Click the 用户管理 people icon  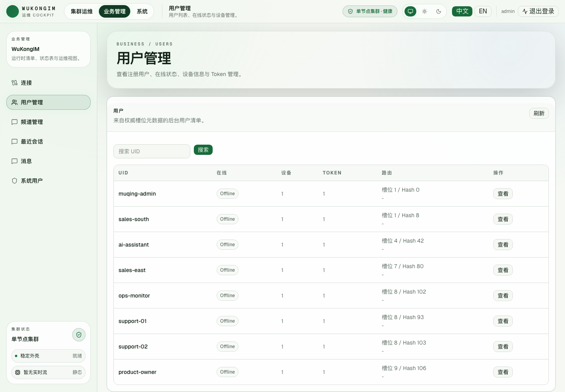click(15, 102)
